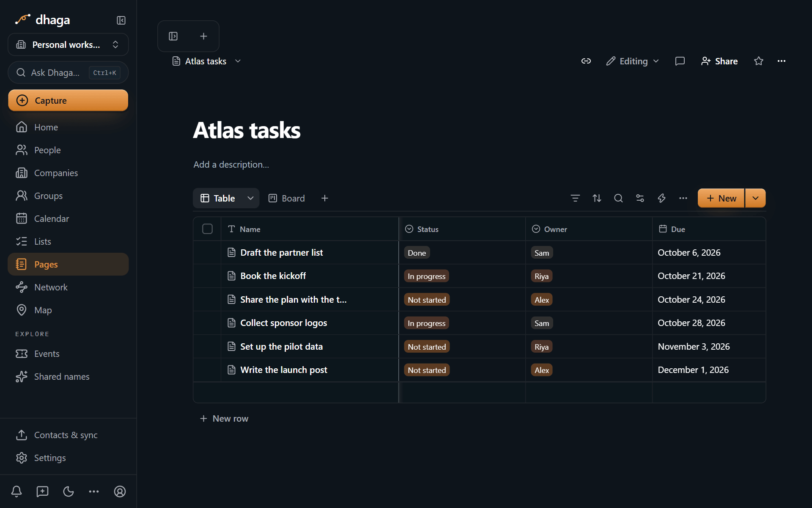
Task: Open the page more options ellipsis
Action: 781,61
